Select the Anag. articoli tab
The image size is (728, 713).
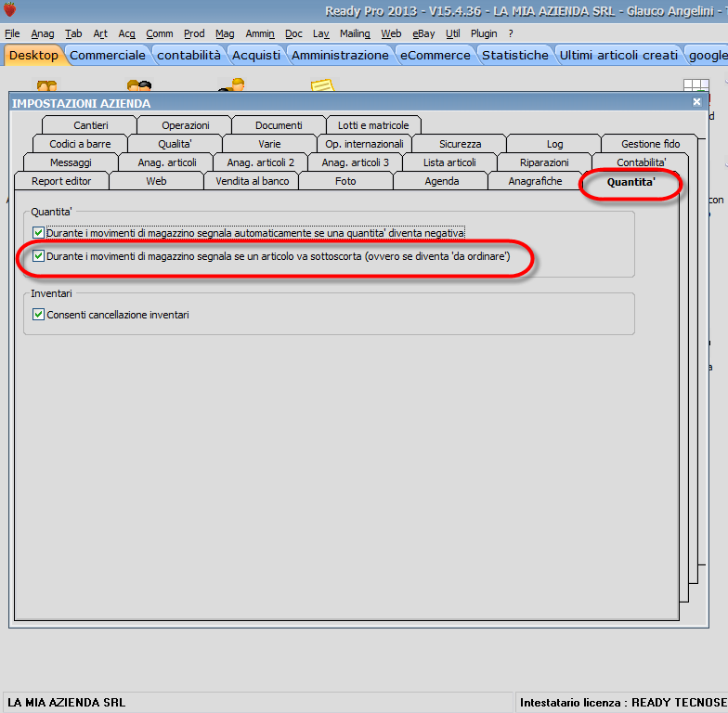[167, 162]
